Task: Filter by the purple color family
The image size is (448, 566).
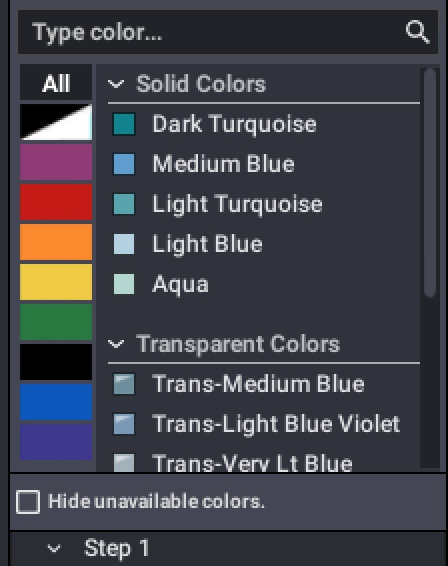Action: click(x=56, y=162)
